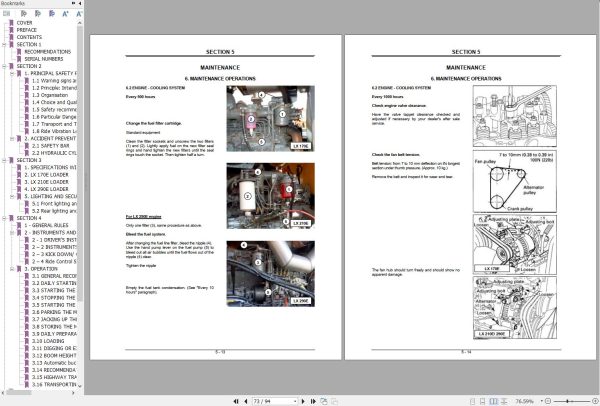Click the fan belt pulley diagram

(515, 181)
